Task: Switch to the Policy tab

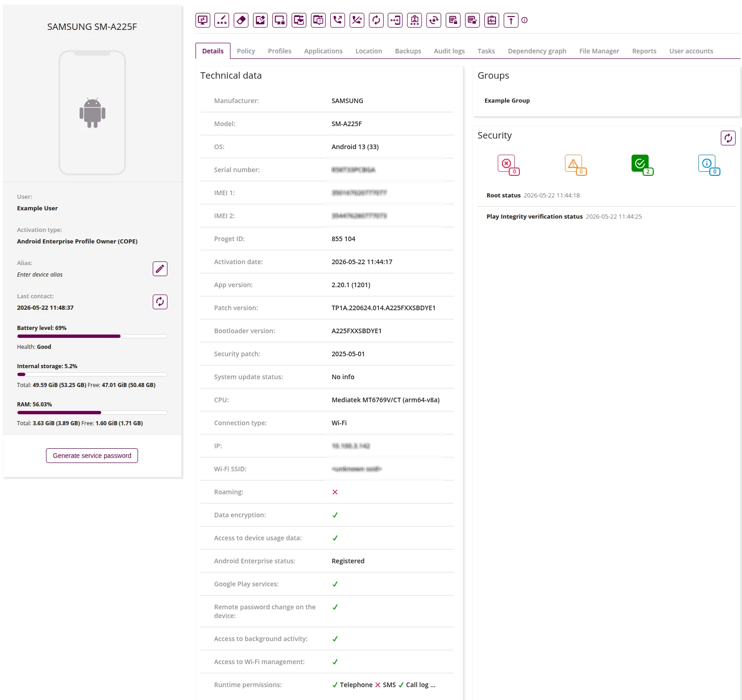Action: point(246,51)
